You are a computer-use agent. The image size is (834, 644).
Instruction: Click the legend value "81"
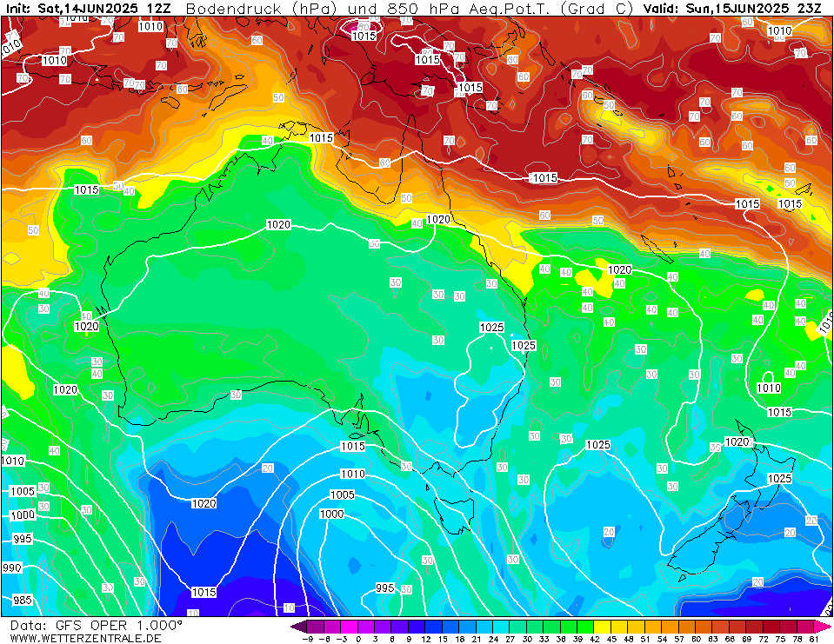[x=814, y=639]
